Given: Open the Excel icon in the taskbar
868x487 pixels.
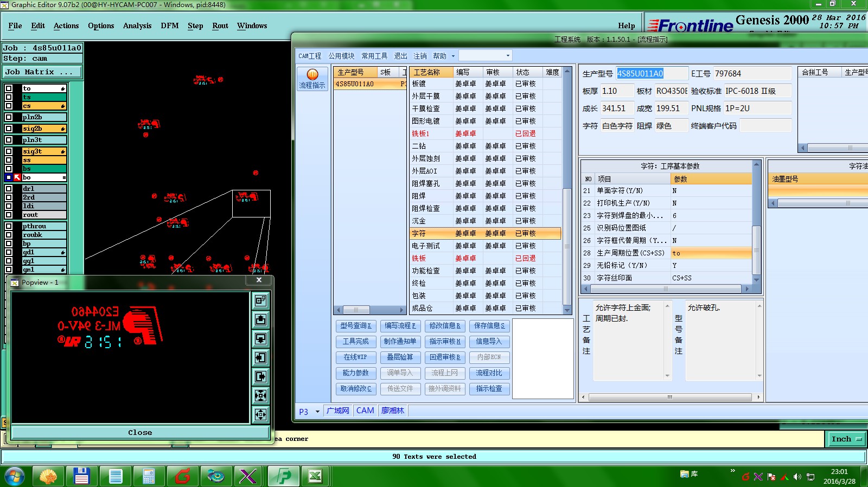Looking at the screenshot, I should pos(315,477).
